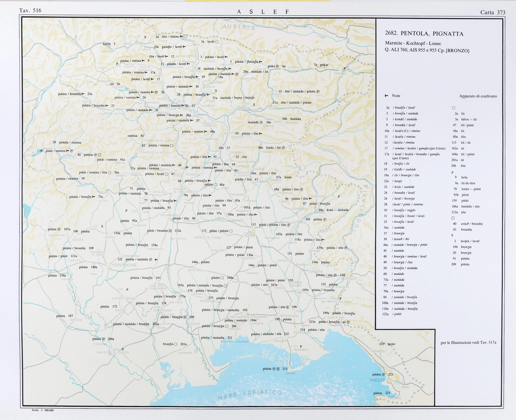516x420 pixels.
Task: Click the circled P beside Trieste point 221
Action: pyautogui.click(x=383, y=375)
